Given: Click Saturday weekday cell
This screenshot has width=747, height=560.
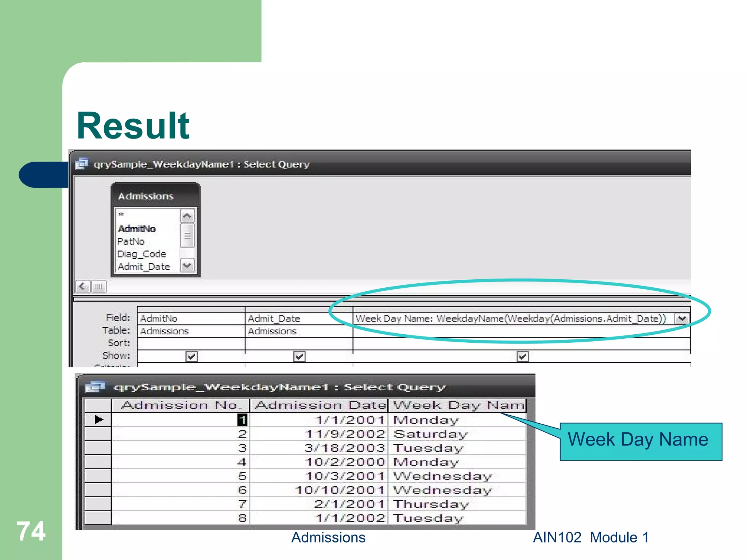Looking at the screenshot, I should click(x=457, y=434).
